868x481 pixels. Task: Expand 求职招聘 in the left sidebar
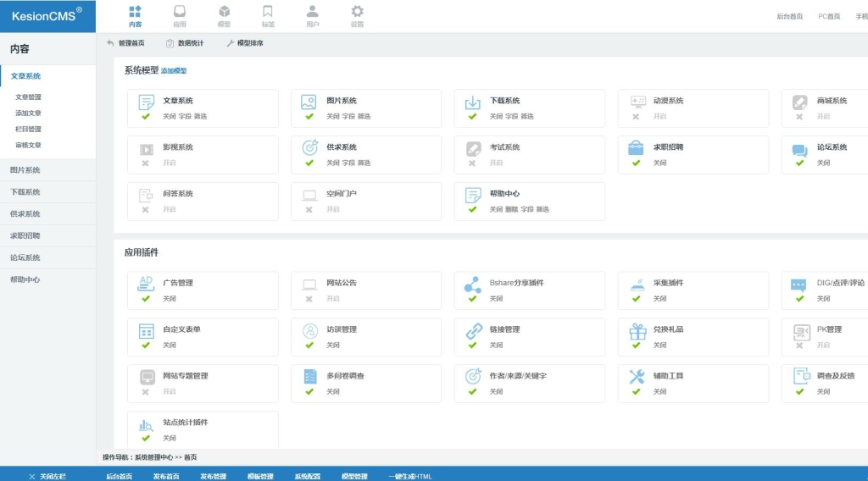coord(47,235)
